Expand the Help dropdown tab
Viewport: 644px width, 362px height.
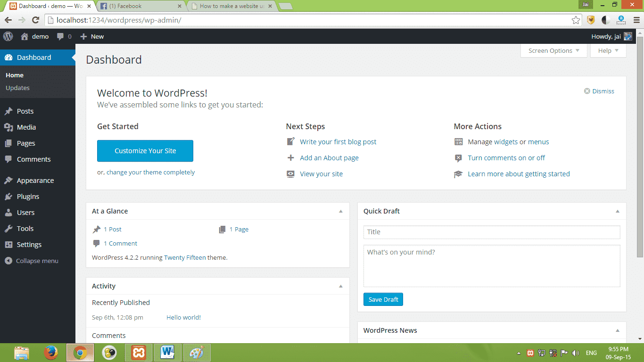click(608, 50)
